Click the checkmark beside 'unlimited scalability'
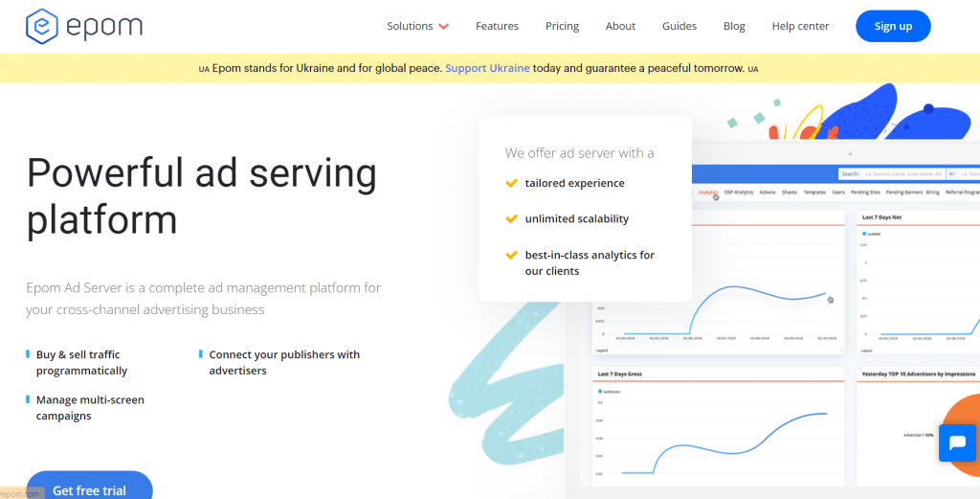This screenshot has width=980, height=499. point(511,219)
